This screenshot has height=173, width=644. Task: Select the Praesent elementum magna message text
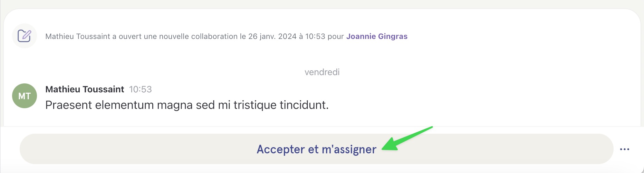[x=187, y=105]
